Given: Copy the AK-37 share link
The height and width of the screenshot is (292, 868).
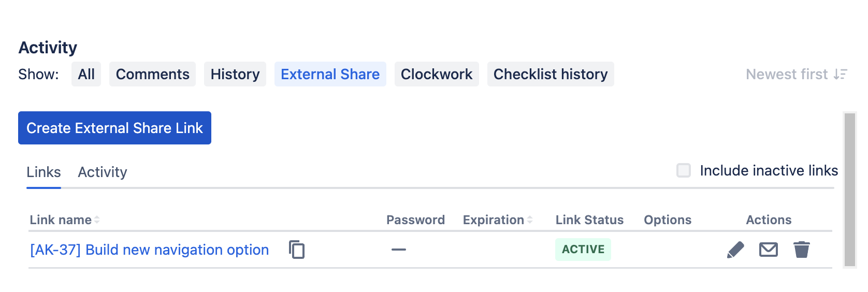Looking at the screenshot, I should click(x=297, y=250).
